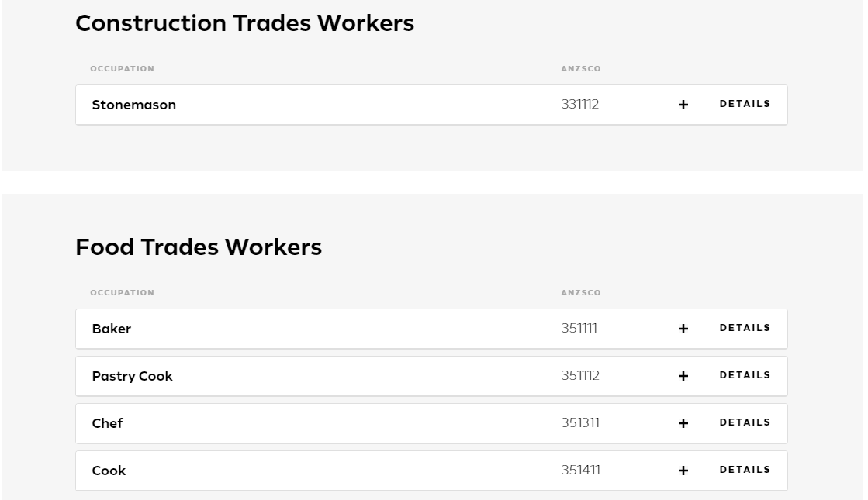Click the Food Trades Workers heading
This screenshot has height=500, width=868.
coord(198,247)
